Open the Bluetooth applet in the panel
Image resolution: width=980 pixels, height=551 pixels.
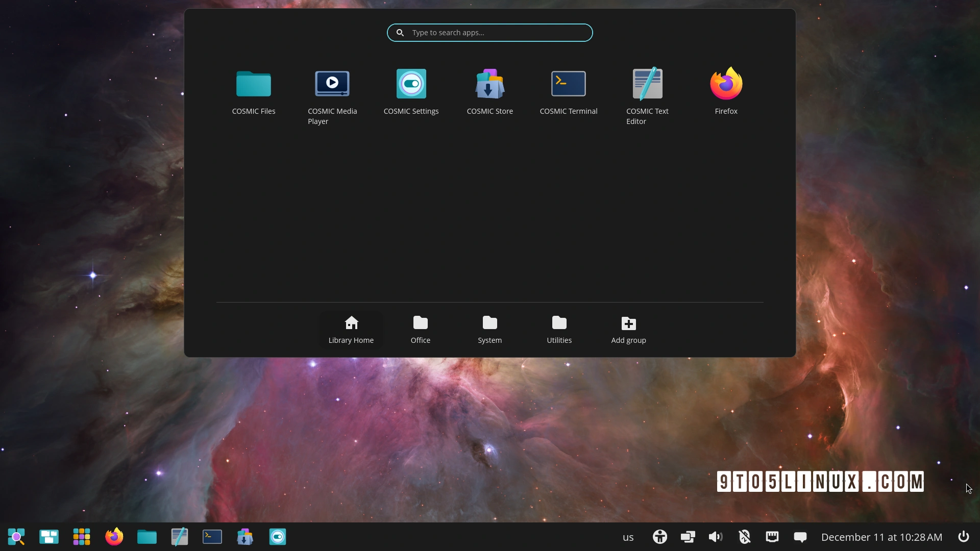(744, 537)
